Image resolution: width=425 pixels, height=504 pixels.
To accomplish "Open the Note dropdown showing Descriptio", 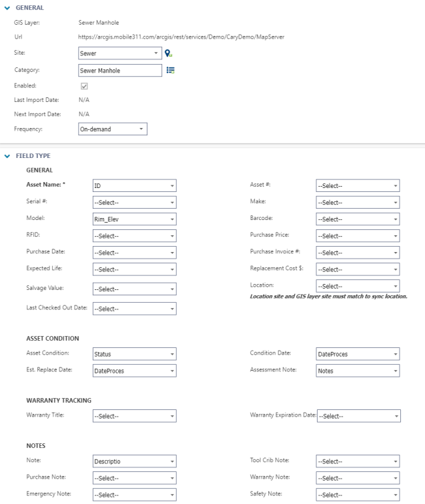I will (135, 461).
